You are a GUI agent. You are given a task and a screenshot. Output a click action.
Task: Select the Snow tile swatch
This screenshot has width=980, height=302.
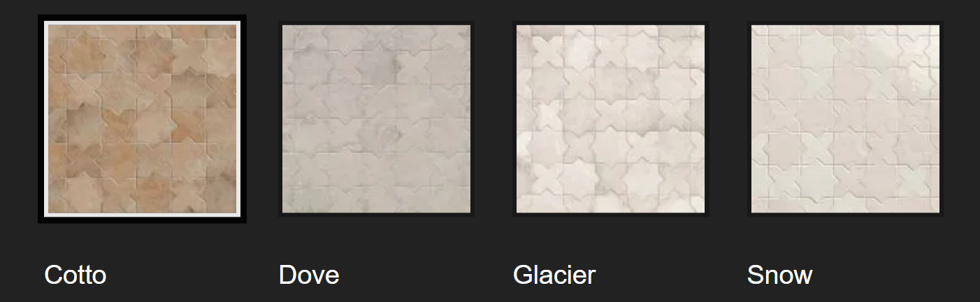point(845,119)
